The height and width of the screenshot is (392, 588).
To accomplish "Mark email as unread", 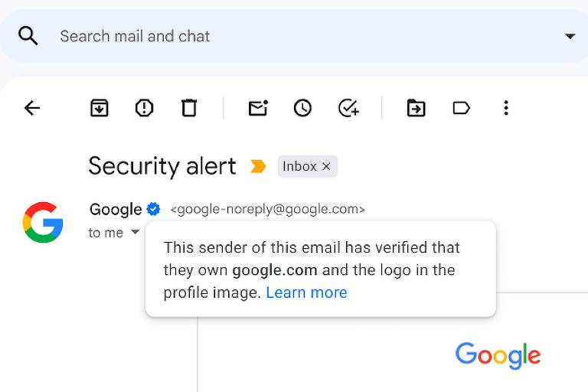I will pos(258,108).
